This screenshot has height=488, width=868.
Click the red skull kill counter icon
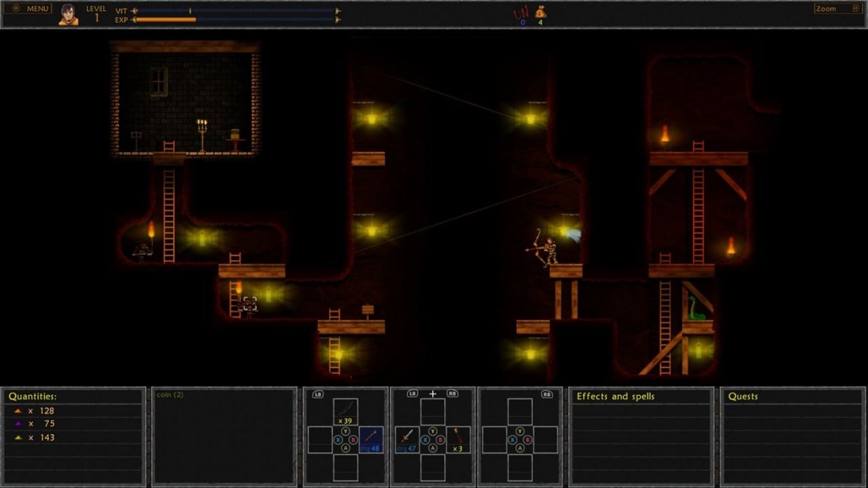pos(521,13)
